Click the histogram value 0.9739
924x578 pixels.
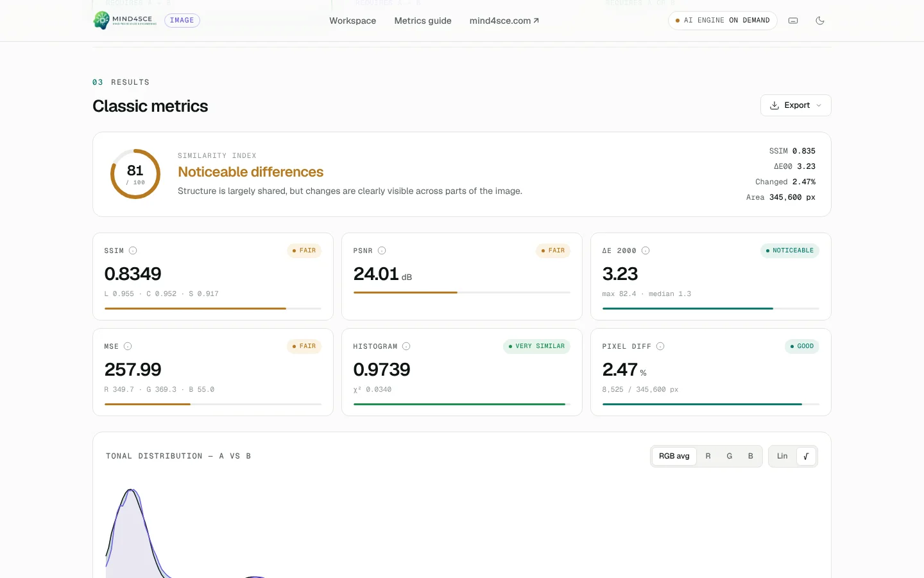click(382, 369)
